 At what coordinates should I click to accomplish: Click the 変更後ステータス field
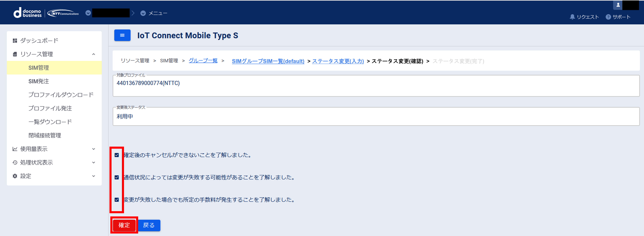pos(376,117)
